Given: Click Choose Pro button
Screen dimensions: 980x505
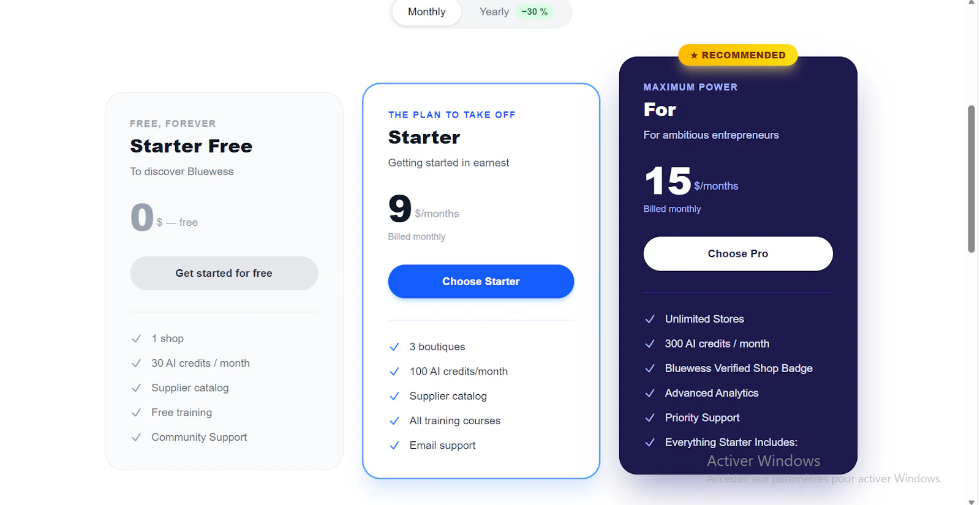Looking at the screenshot, I should pos(737,253).
